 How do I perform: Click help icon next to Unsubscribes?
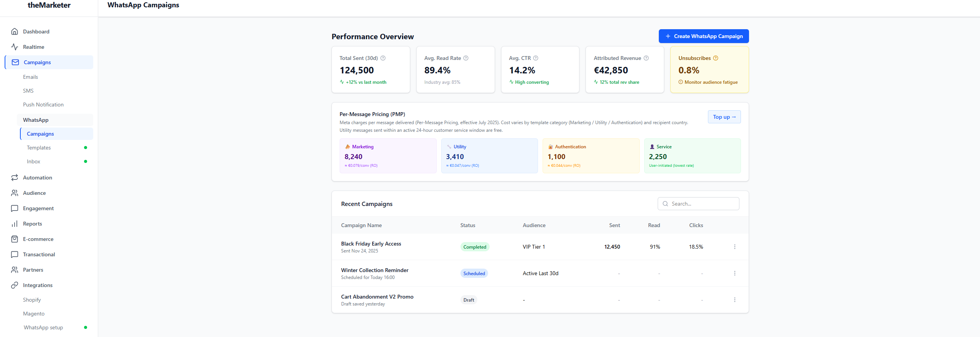716,58
